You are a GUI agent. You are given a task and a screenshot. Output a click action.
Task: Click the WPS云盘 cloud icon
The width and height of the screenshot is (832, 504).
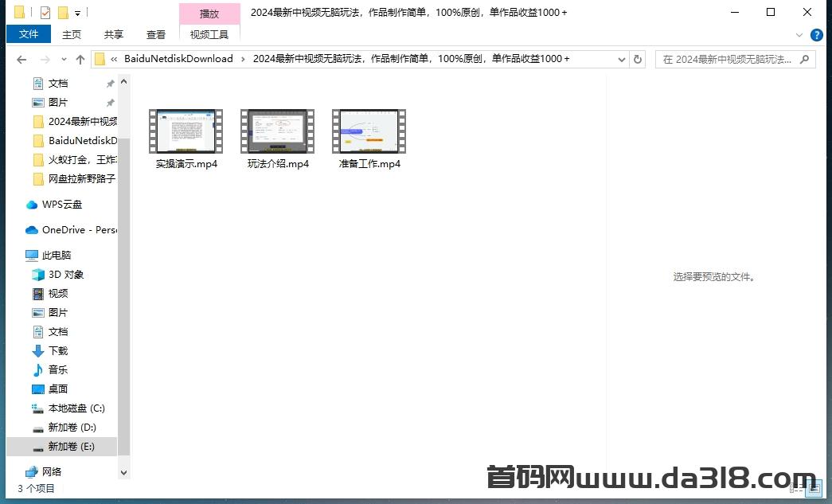[32, 205]
